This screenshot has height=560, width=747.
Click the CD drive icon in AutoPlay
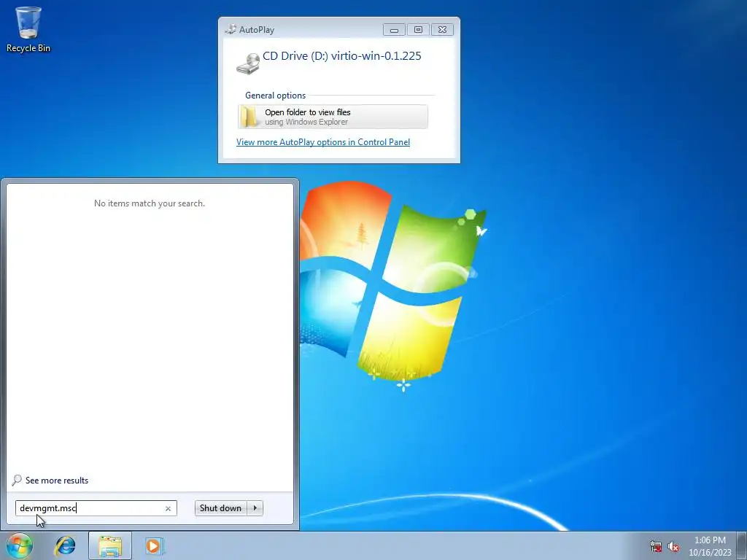click(x=248, y=64)
